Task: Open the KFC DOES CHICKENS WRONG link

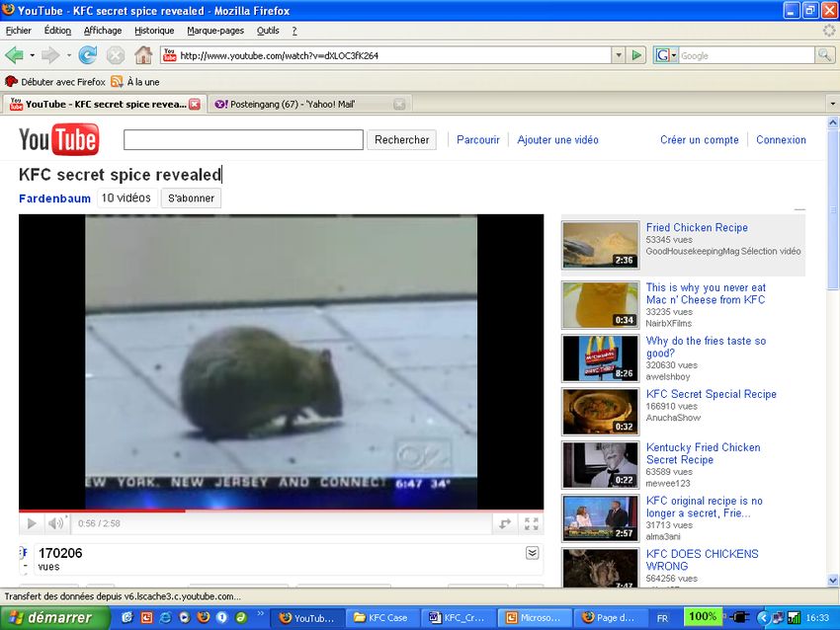Action: (x=702, y=560)
